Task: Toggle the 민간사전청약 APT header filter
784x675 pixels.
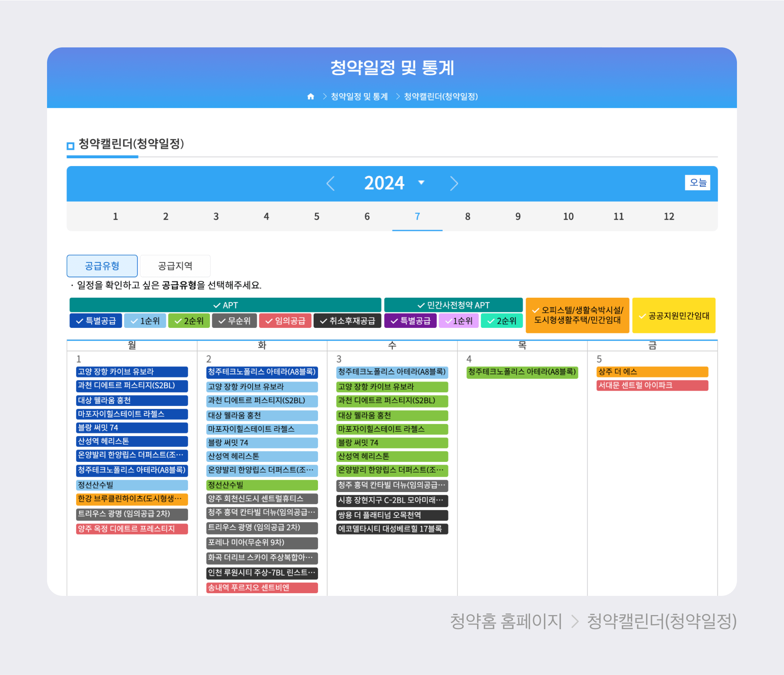Action: pos(453,305)
